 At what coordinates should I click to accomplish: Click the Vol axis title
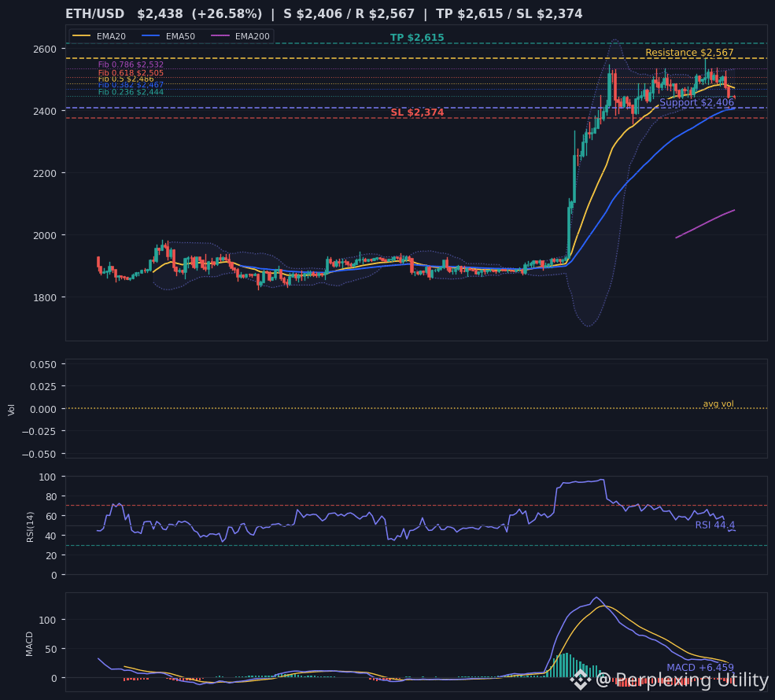click(x=11, y=410)
